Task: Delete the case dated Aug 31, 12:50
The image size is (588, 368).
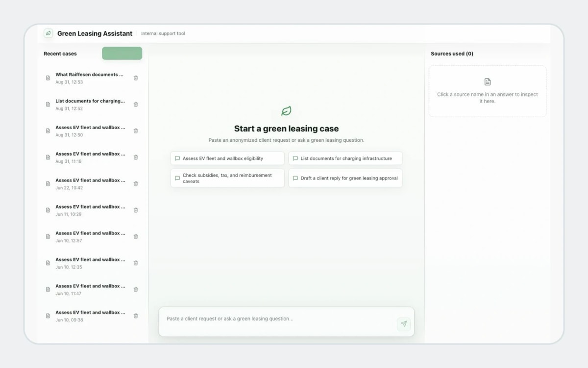Action: click(136, 131)
